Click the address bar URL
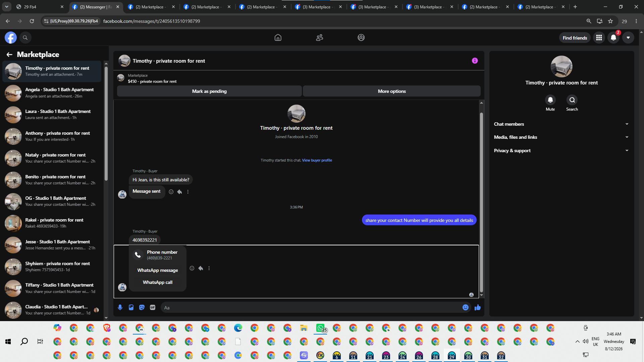The image size is (644, 362). pyautogui.click(x=152, y=21)
